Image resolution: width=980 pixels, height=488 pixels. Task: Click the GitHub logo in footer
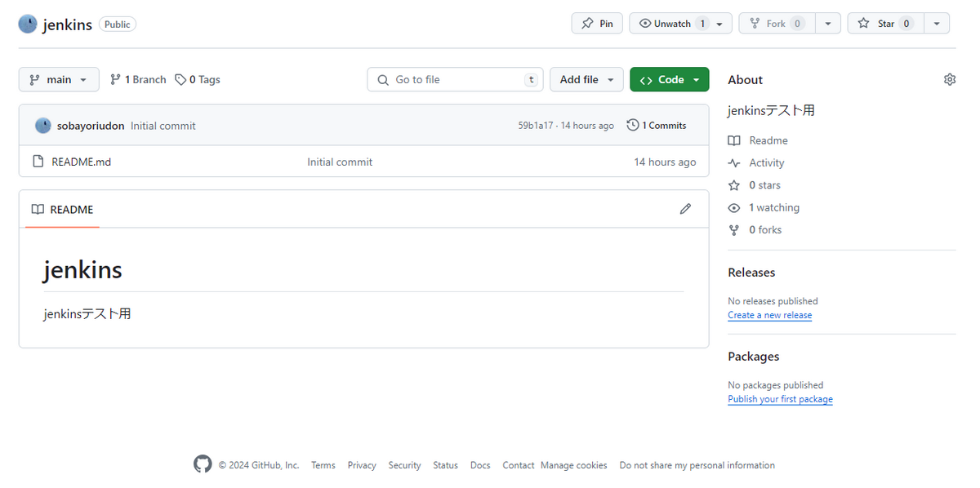(x=203, y=464)
